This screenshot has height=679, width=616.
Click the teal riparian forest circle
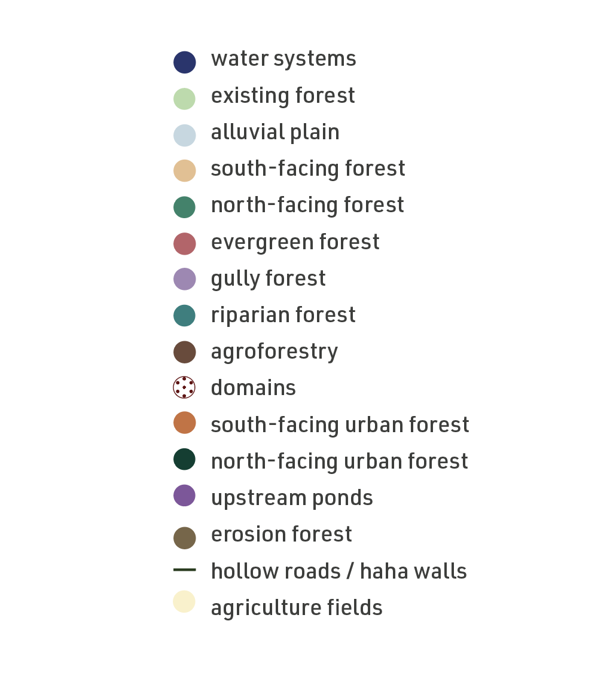pos(185,315)
